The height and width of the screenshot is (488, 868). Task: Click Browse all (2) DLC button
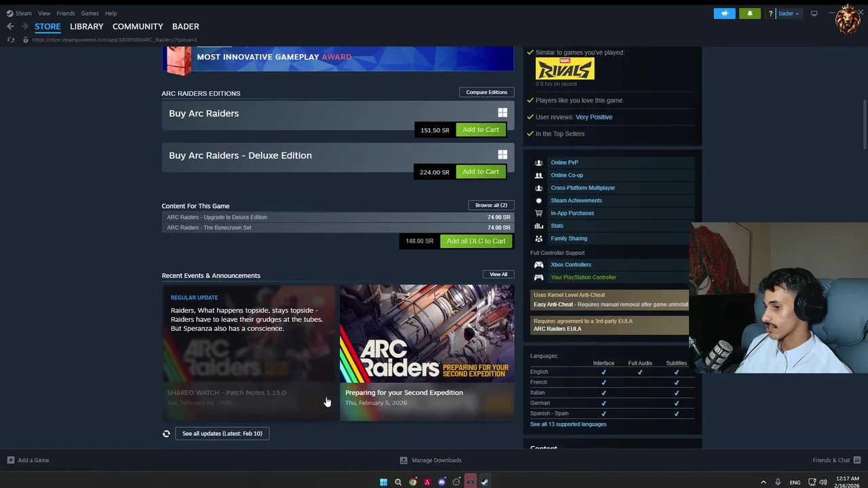click(491, 205)
